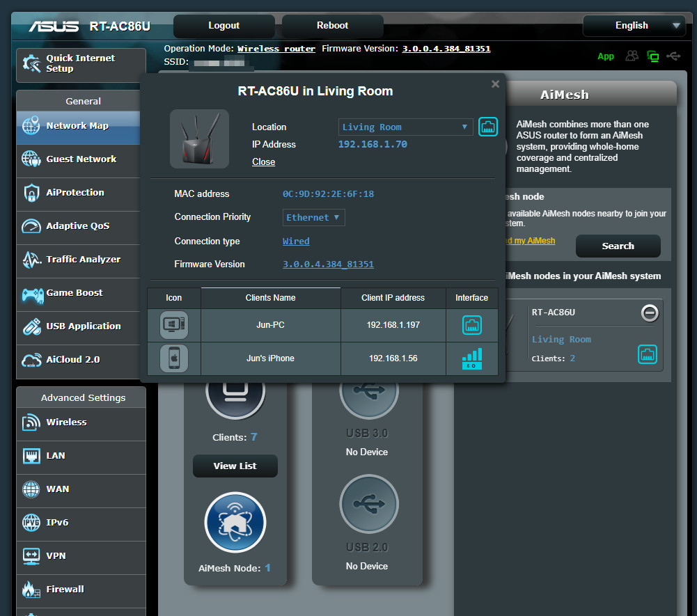The height and width of the screenshot is (616, 697).
Task: Click the AiMesh Node count 1
Action: [267, 568]
